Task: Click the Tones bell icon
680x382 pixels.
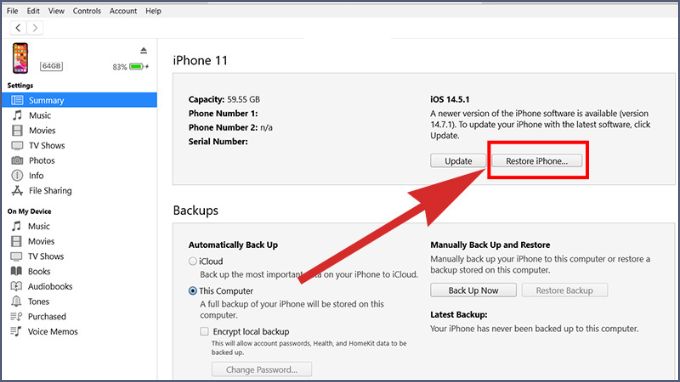Action: pyautogui.click(x=16, y=301)
